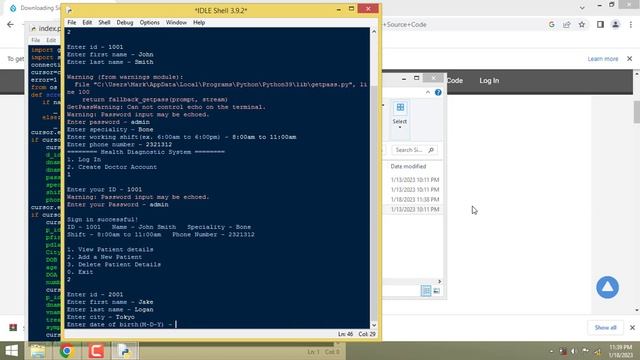Switch to Chrome from taskbar

pyautogui.click(x=67, y=351)
